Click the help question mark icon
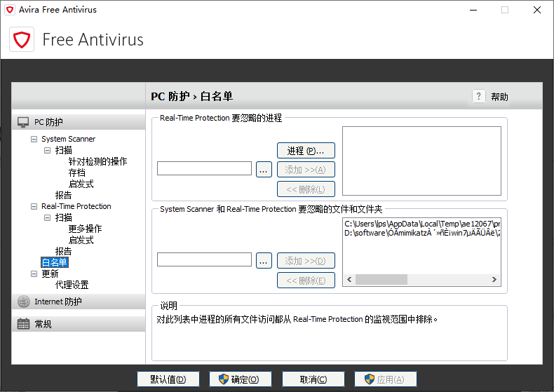Screen dimensions: 554x392 [x=478, y=96]
